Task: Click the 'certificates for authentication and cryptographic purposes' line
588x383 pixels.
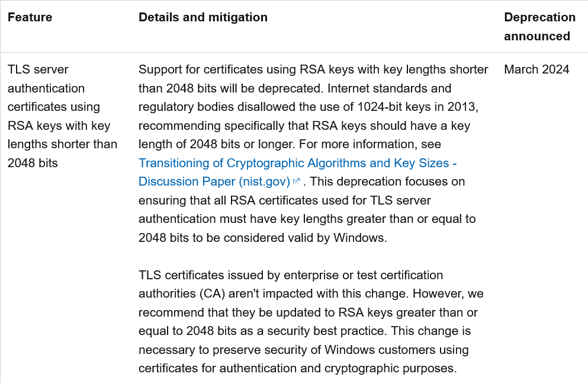Action: click(297, 368)
